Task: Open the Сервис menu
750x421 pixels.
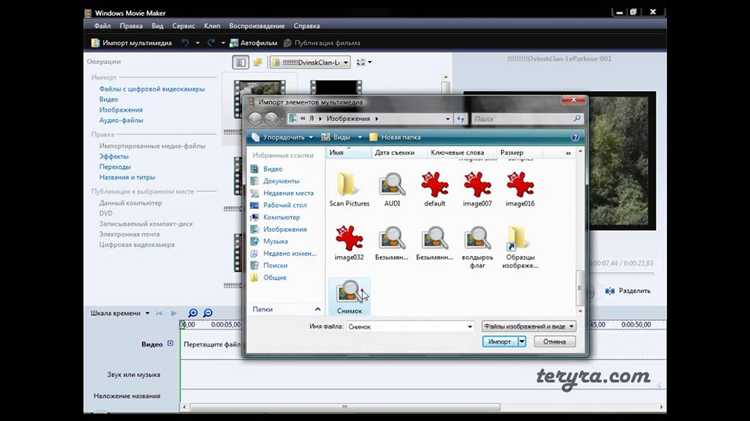Action: point(185,25)
